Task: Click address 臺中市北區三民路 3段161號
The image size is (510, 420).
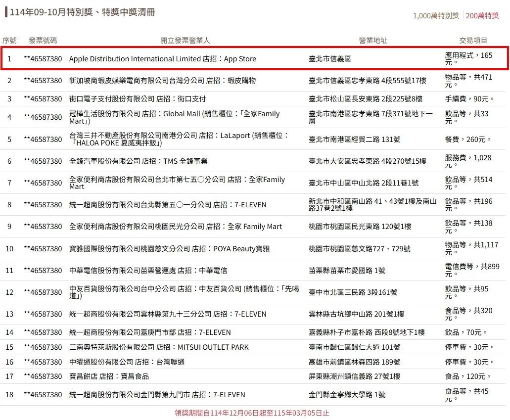Action: pos(353,292)
